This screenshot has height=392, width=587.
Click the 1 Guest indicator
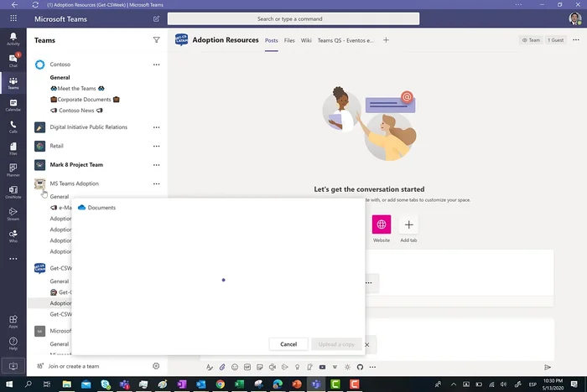(x=555, y=40)
